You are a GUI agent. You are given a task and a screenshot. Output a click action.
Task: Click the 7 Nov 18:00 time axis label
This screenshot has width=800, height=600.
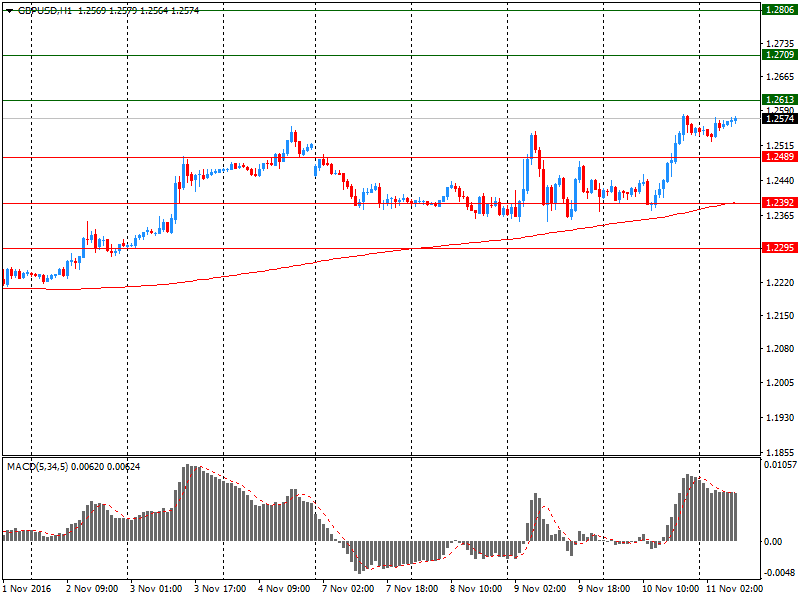412,588
